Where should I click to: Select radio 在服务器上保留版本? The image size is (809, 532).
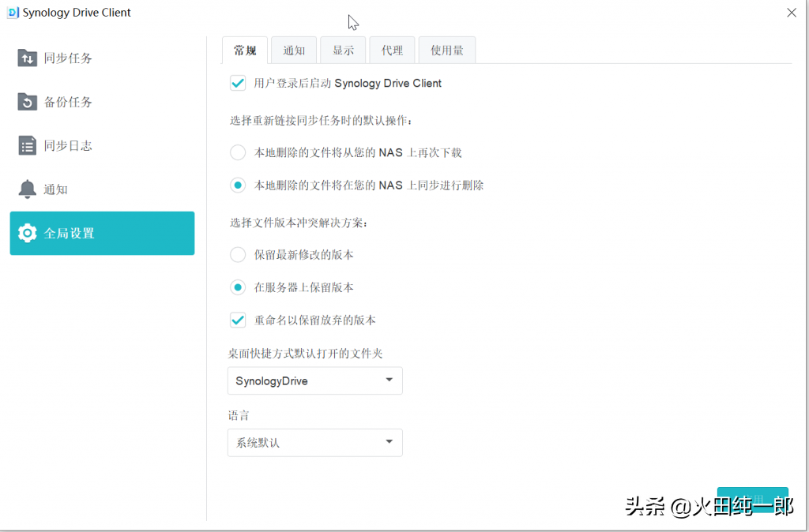238,287
